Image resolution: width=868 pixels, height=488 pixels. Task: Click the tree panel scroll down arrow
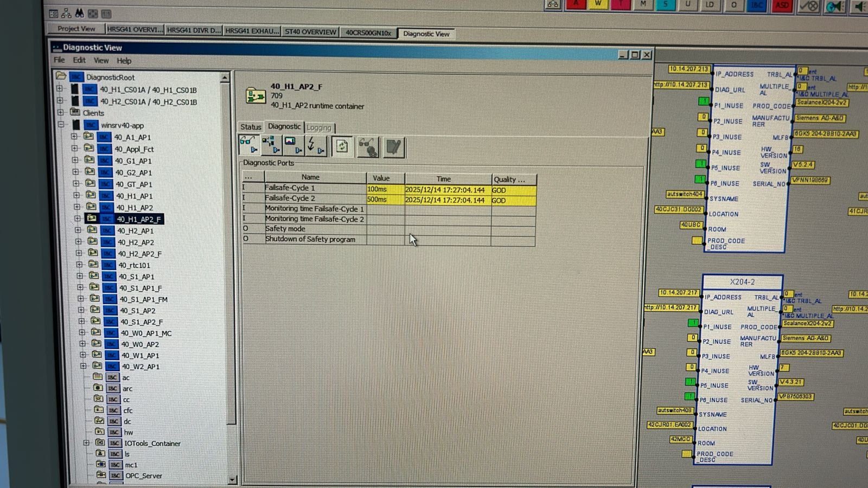pyautogui.click(x=233, y=480)
